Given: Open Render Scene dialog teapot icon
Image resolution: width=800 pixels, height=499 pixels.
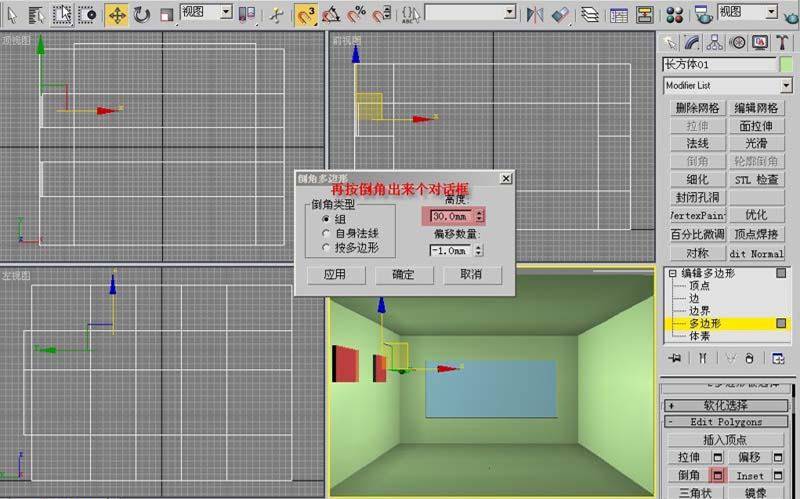Looking at the screenshot, I should tap(704, 15).
